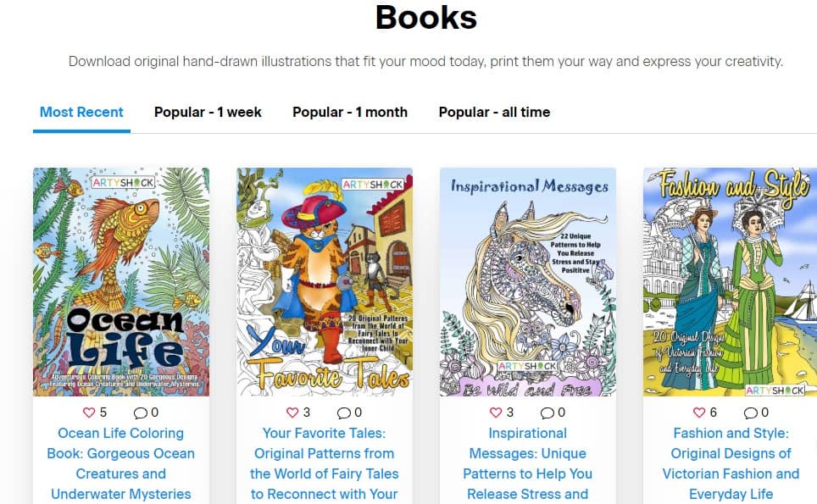
Task: Open Ocean Life Coloring Book title link
Action: click(121, 463)
